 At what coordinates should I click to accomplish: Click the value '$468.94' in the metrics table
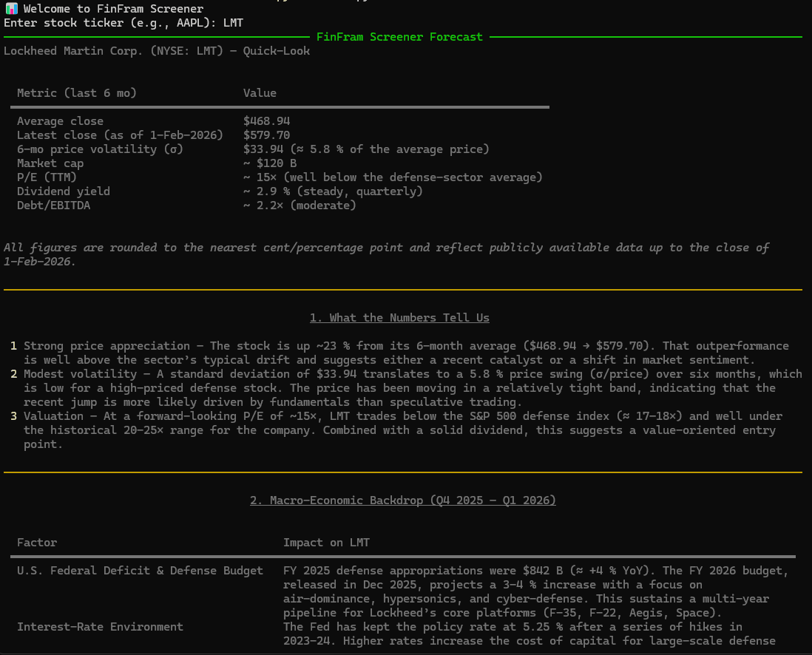[x=267, y=121]
